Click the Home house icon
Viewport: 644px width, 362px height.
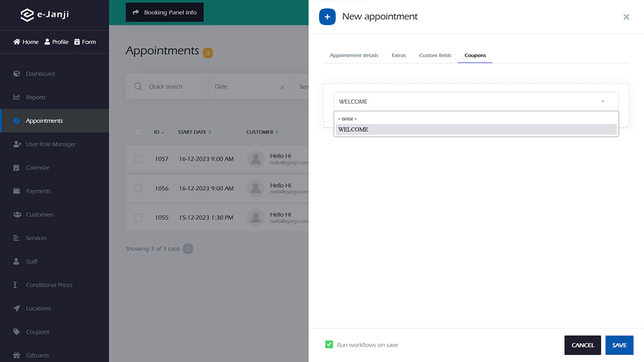pos(17,42)
